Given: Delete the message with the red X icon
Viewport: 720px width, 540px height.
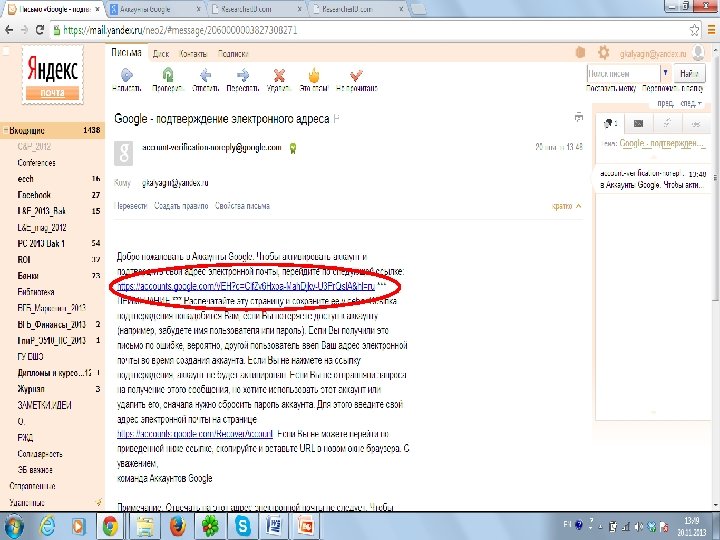Looking at the screenshot, I should coord(279,75).
